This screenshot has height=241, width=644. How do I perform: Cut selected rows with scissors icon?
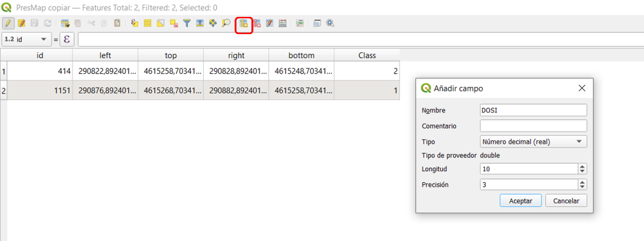(91, 24)
